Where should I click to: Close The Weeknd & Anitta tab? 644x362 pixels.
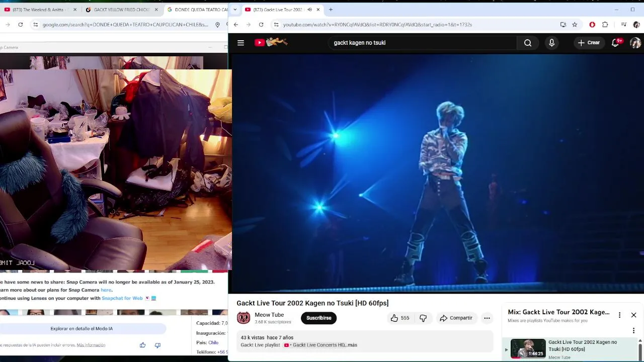(75, 10)
